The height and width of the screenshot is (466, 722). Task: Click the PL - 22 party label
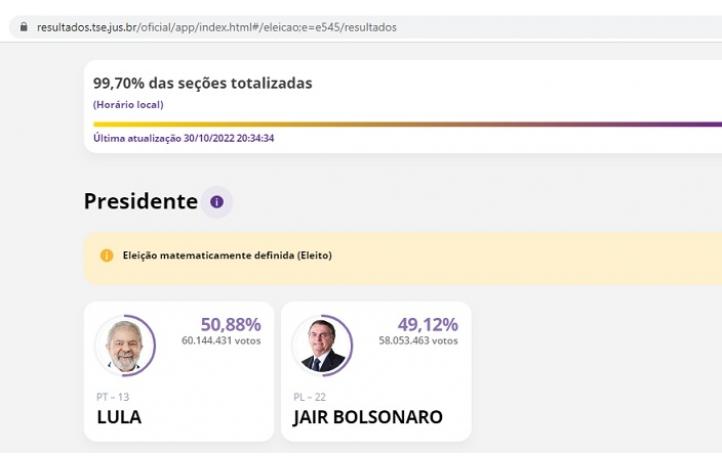tap(309, 397)
